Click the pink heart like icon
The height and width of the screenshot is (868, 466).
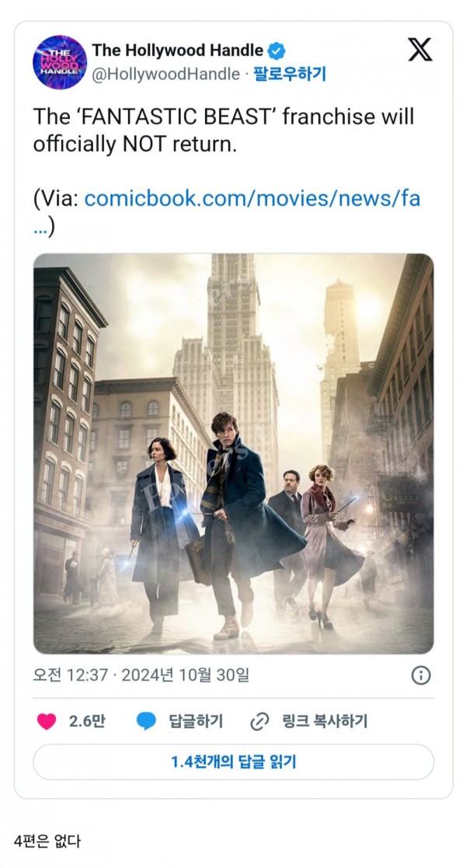tap(47, 721)
